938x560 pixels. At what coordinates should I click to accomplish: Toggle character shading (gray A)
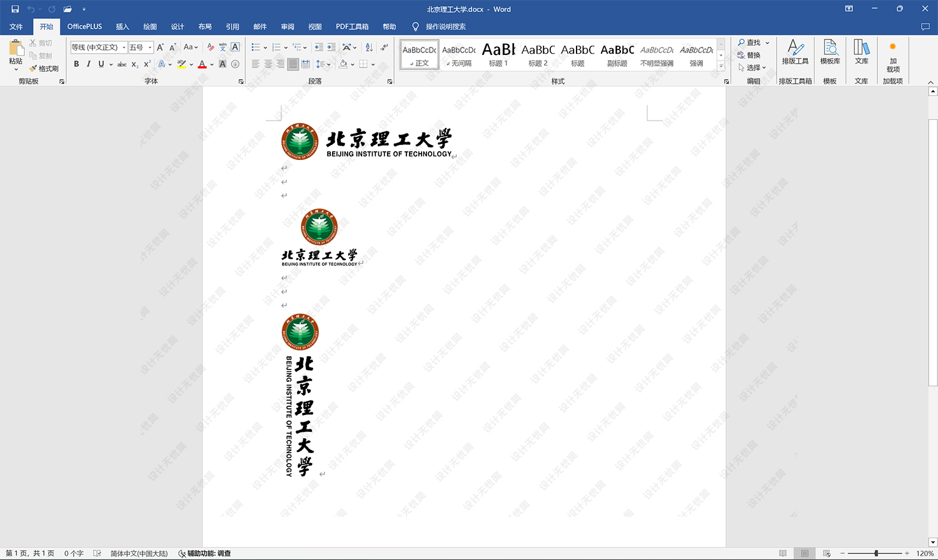pyautogui.click(x=223, y=64)
